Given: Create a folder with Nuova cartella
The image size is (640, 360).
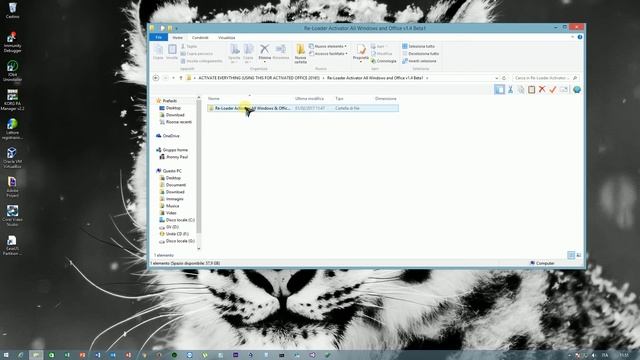Looking at the screenshot, I should [300, 54].
